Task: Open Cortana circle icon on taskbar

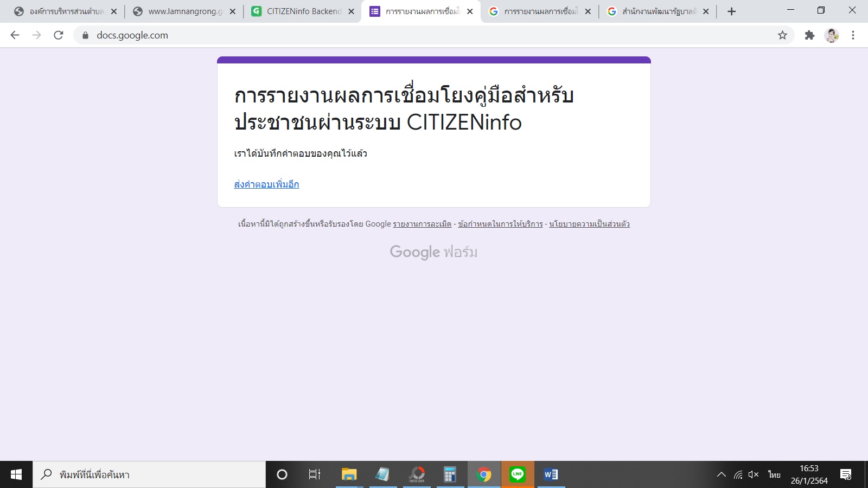Action: (282, 474)
